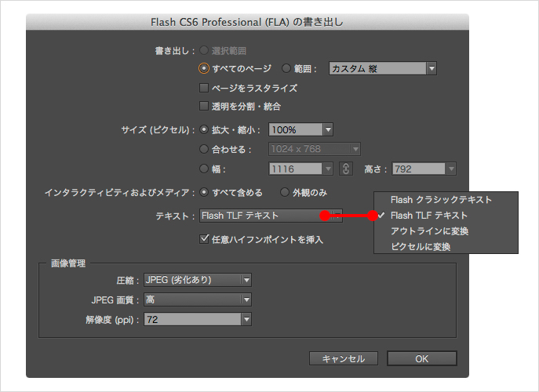Check 透明を分割・統合 option
539x392 pixels.
204,106
